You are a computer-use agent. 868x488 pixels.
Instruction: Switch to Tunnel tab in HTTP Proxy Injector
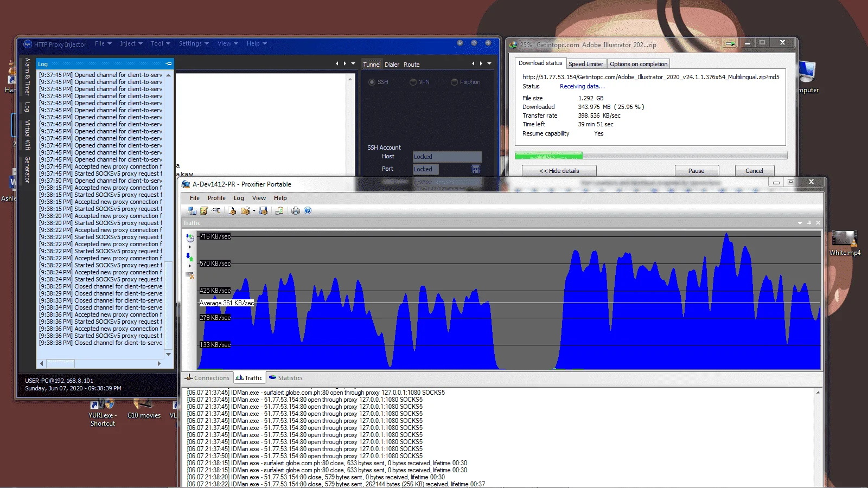372,64
